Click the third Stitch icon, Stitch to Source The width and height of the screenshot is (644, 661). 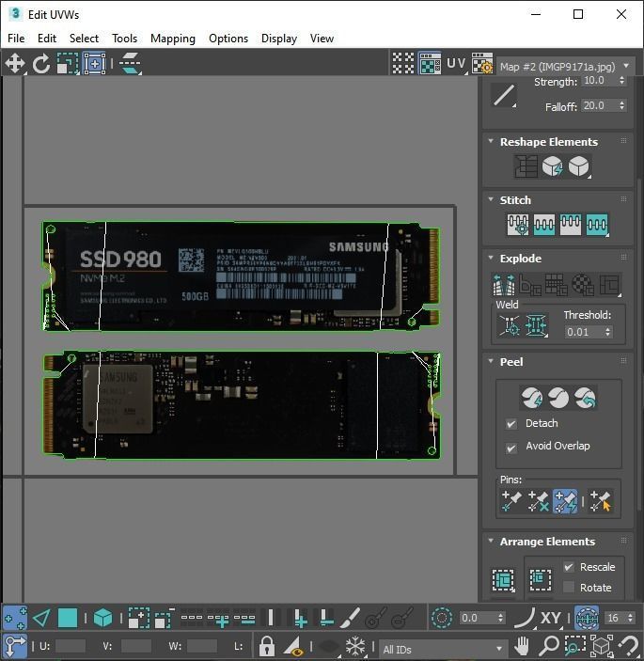click(571, 225)
